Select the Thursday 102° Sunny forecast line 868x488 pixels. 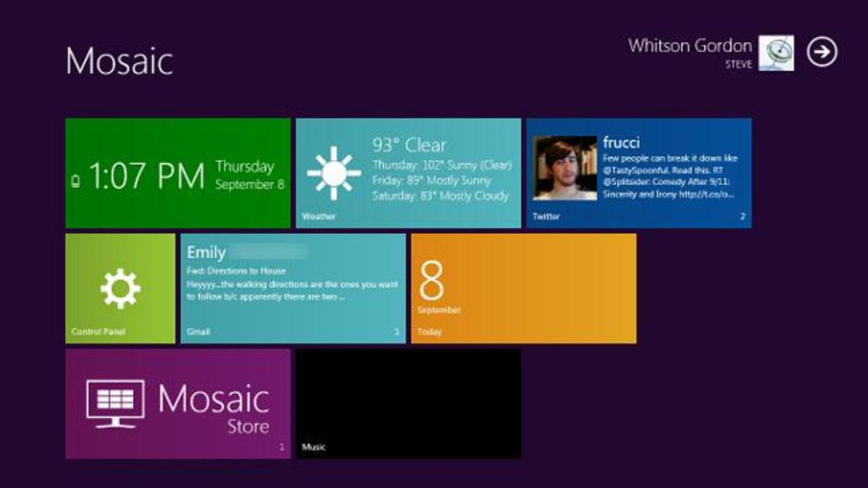coord(441,165)
